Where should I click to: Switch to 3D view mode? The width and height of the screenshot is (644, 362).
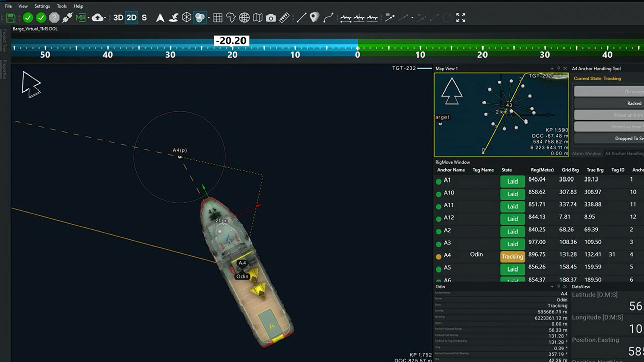click(x=118, y=18)
